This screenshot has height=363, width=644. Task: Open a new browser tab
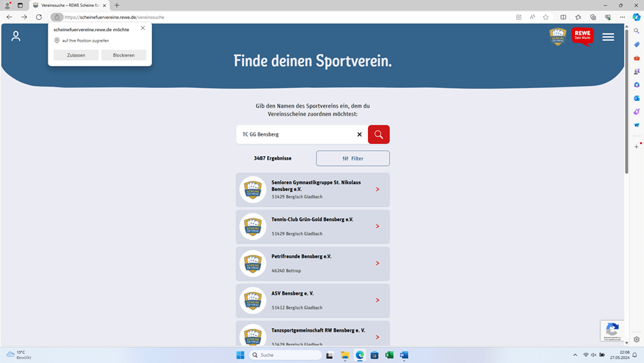click(x=117, y=5)
